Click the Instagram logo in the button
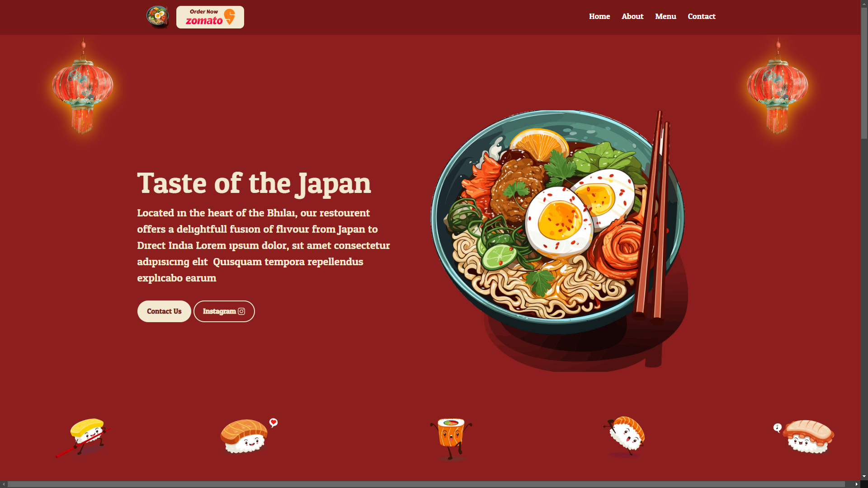This screenshot has height=488, width=868. [x=241, y=311]
